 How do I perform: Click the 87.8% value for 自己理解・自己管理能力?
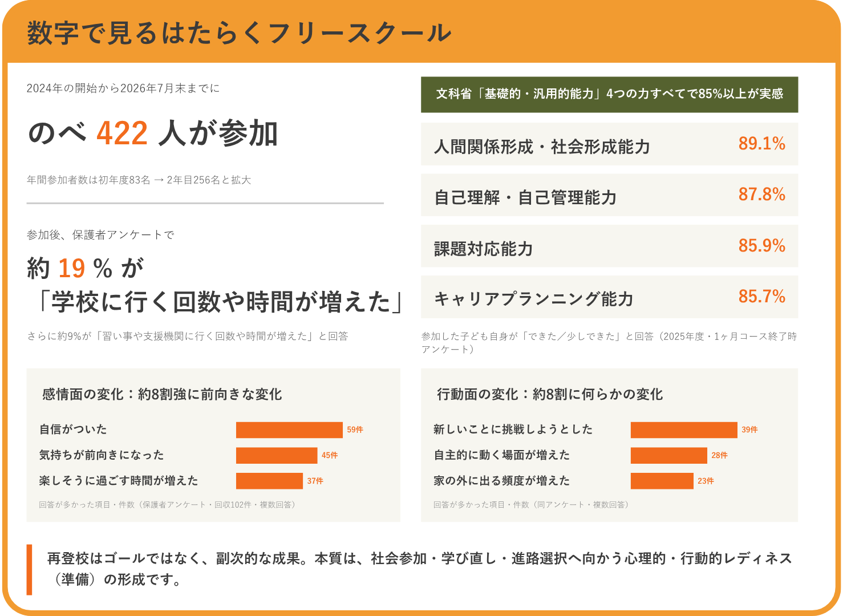coord(761,194)
